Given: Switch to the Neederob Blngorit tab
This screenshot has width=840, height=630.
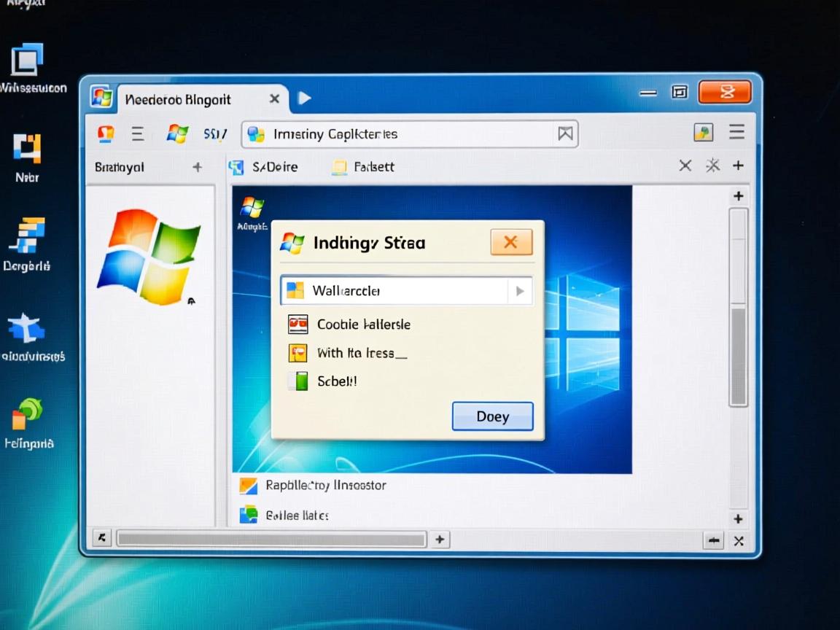Looking at the screenshot, I should (179, 99).
